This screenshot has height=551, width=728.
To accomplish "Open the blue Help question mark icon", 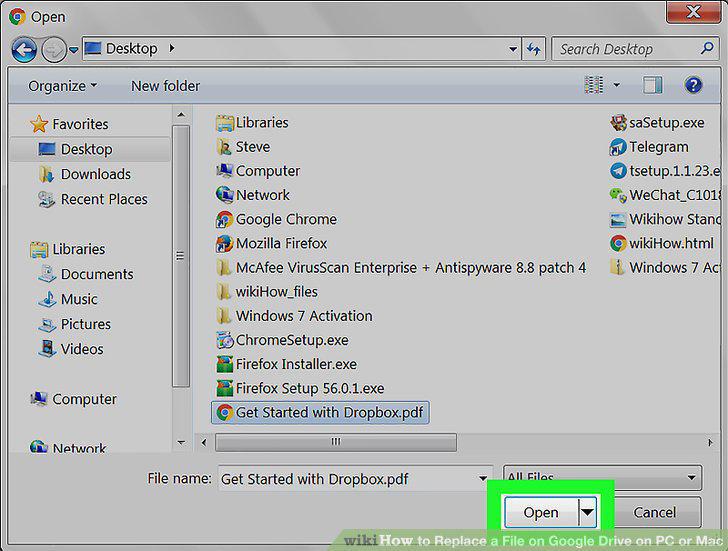I will [693, 85].
